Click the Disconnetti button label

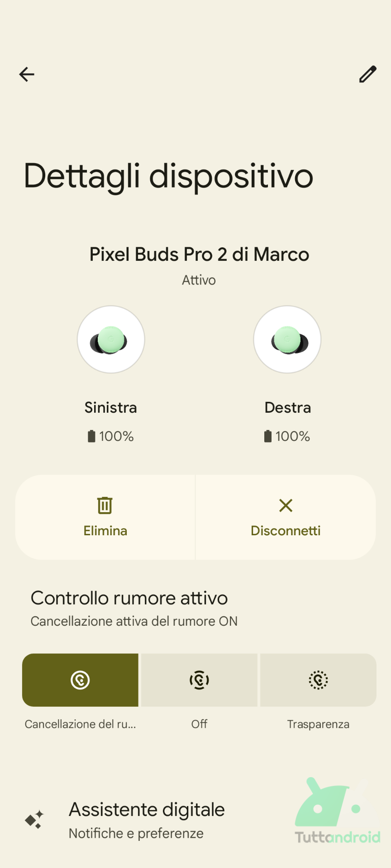pyautogui.click(x=286, y=531)
